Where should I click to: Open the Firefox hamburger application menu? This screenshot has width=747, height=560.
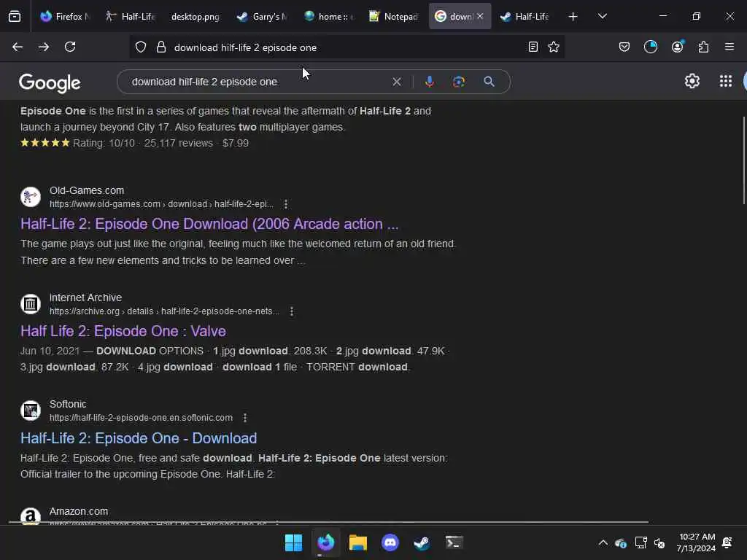point(729,47)
